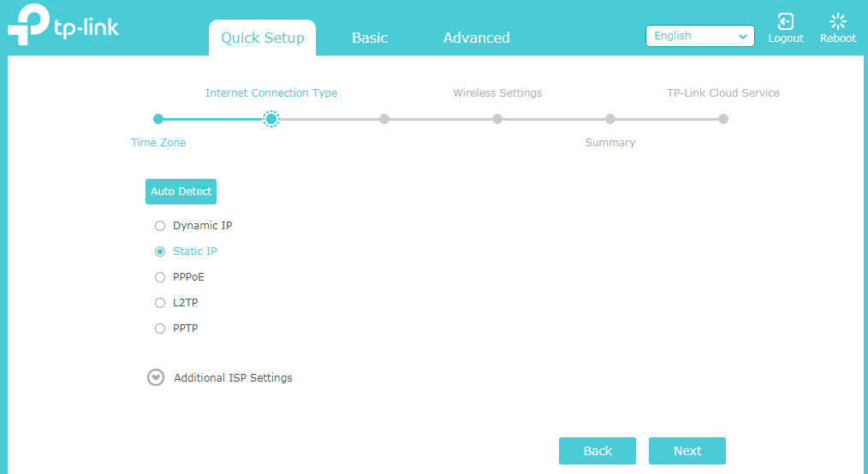Click the Wireless Settings step dot
The image size is (868, 474).
coord(497,119)
